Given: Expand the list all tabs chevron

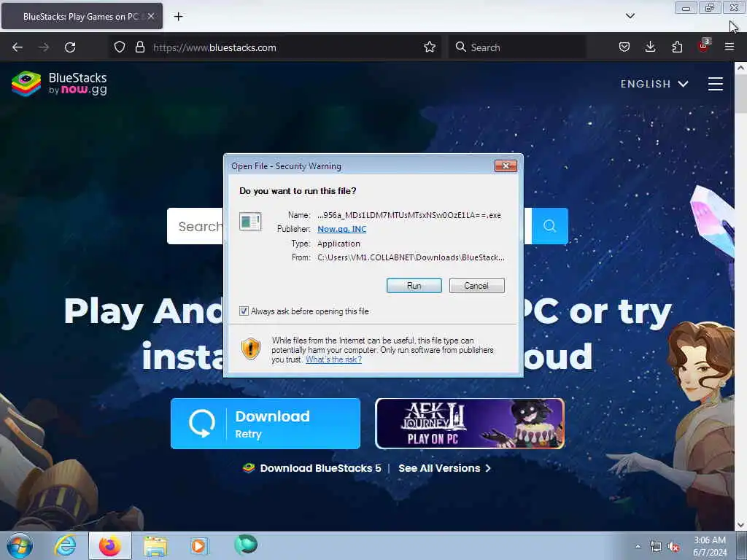Looking at the screenshot, I should click(630, 16).
